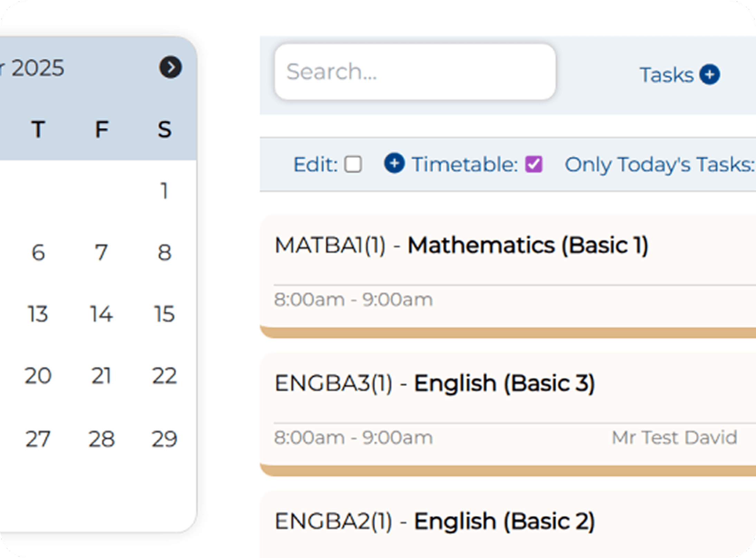Click the Tasks label link

tap(667, 75)
